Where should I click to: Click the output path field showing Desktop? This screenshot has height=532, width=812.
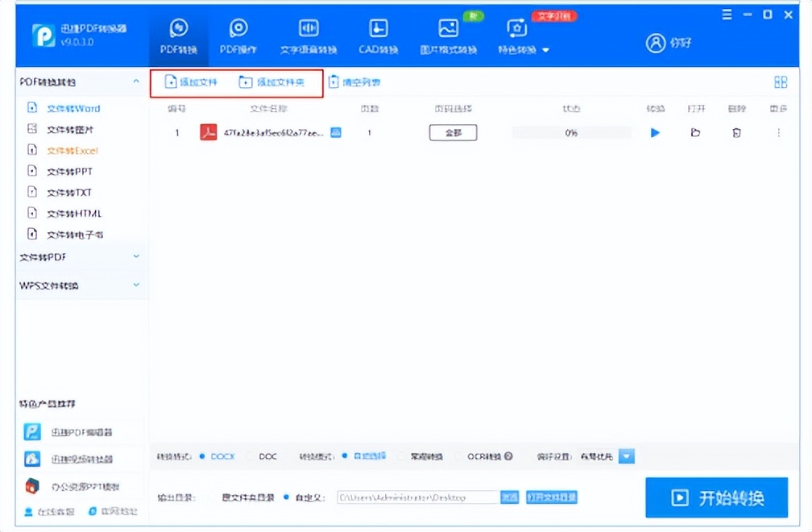point(418,497)
